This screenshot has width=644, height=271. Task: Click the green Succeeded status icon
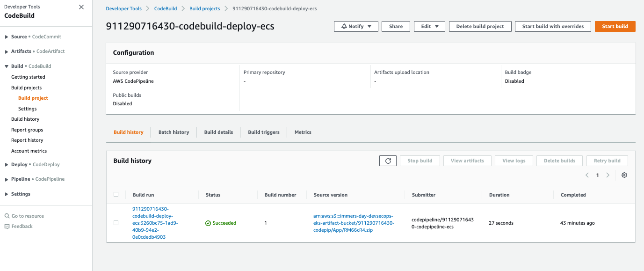pos(208,223)
